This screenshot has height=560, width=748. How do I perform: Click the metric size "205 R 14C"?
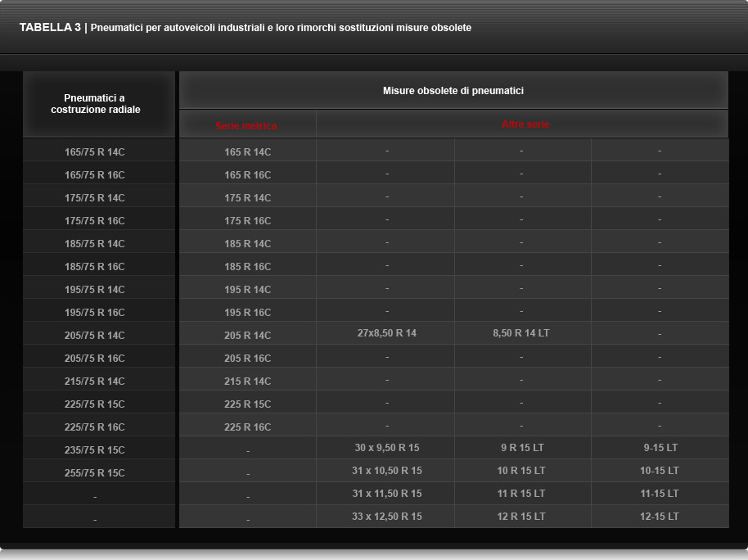tap(248, 335)
